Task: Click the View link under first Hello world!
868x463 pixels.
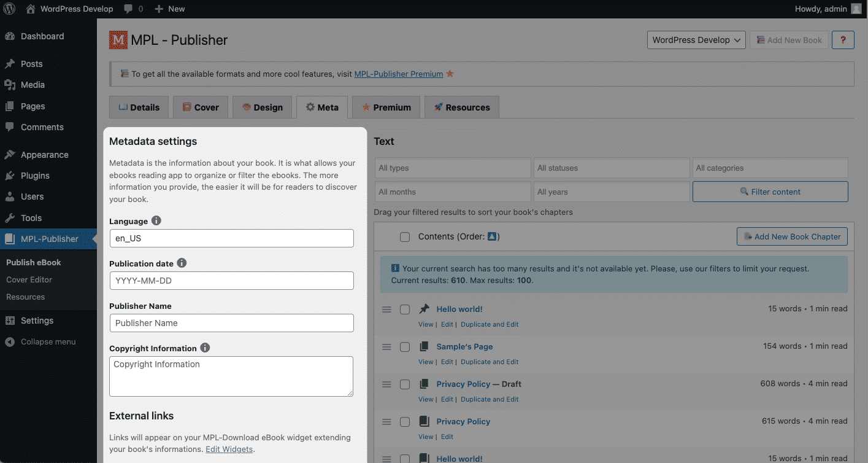Action: coord(426,324)
